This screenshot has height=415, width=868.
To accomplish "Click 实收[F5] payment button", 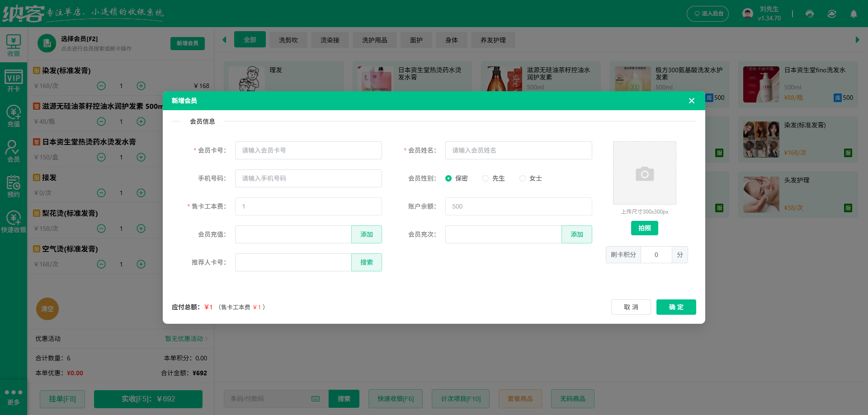I will 148,399.
